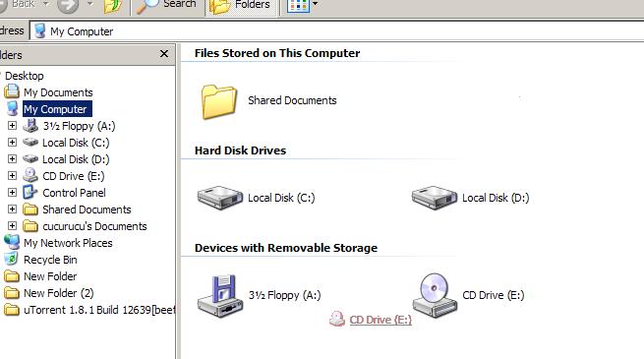Select 3½ Floppy (A:) label in main pane
Image resolution: width=644 pixels, height=359 pixels.
click(x=284, y=295)
